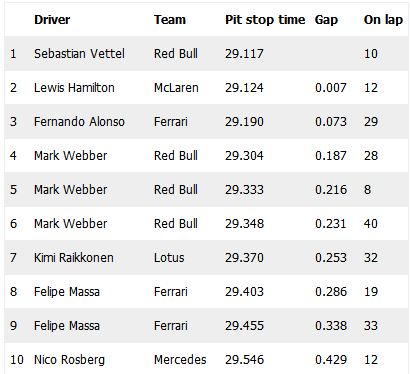
Task: Select Lewis Hamilton driver name
Action: [74, 88]
